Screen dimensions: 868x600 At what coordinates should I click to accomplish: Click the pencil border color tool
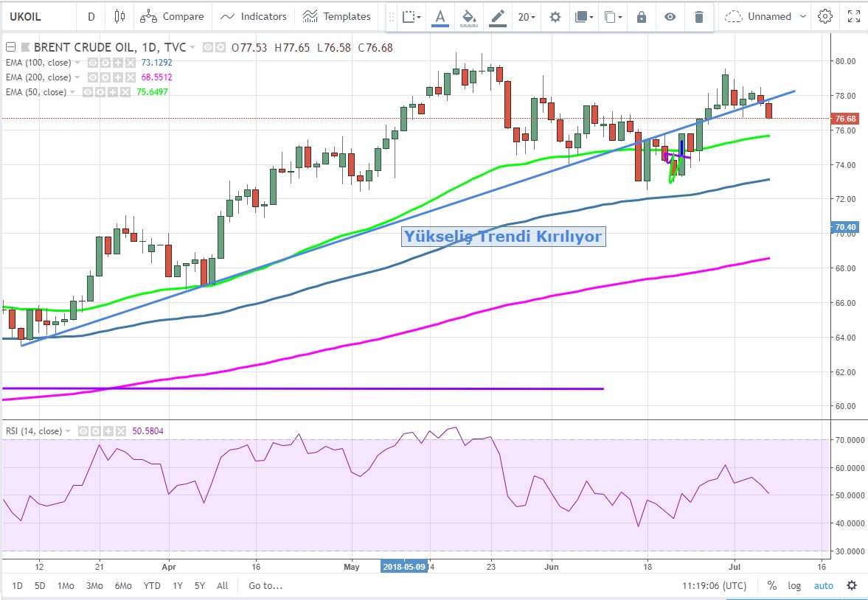tap(498, 16)
